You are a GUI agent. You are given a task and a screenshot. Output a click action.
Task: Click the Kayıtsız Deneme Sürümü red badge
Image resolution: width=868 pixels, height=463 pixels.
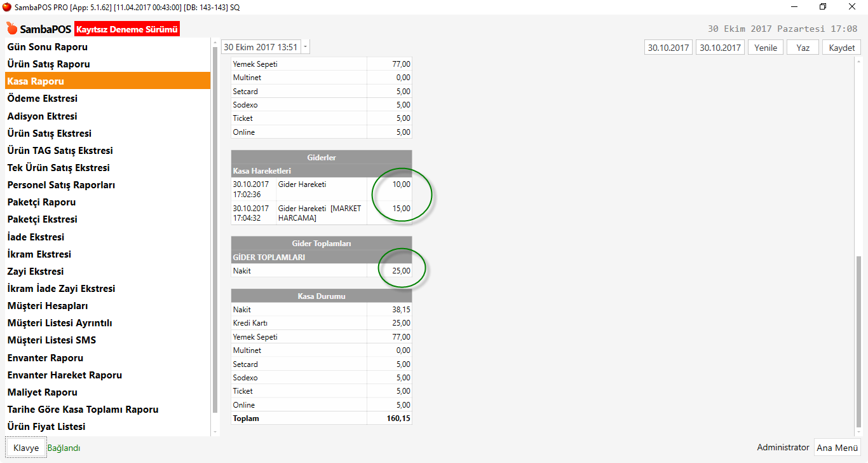click(127, 29)
